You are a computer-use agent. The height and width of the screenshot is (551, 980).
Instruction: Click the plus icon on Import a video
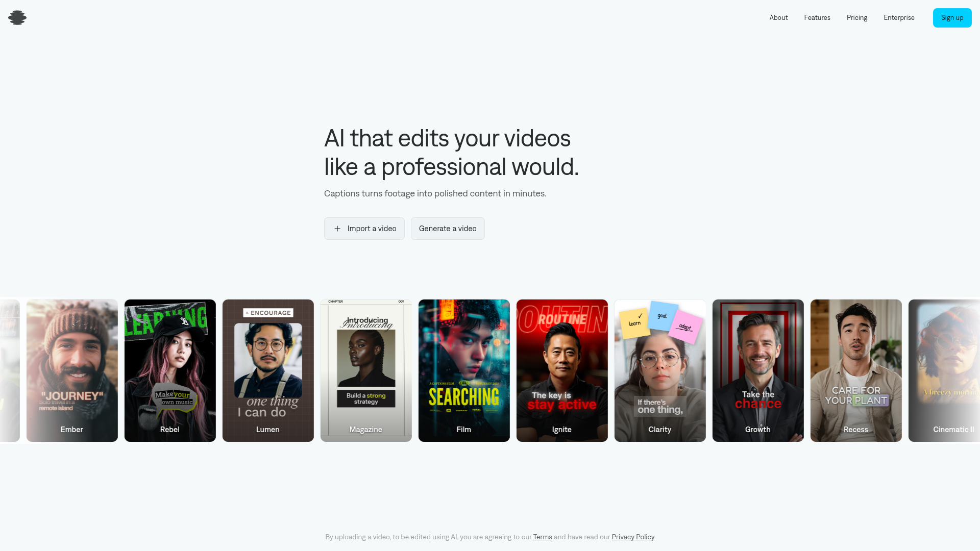click(x=337, y=229)
